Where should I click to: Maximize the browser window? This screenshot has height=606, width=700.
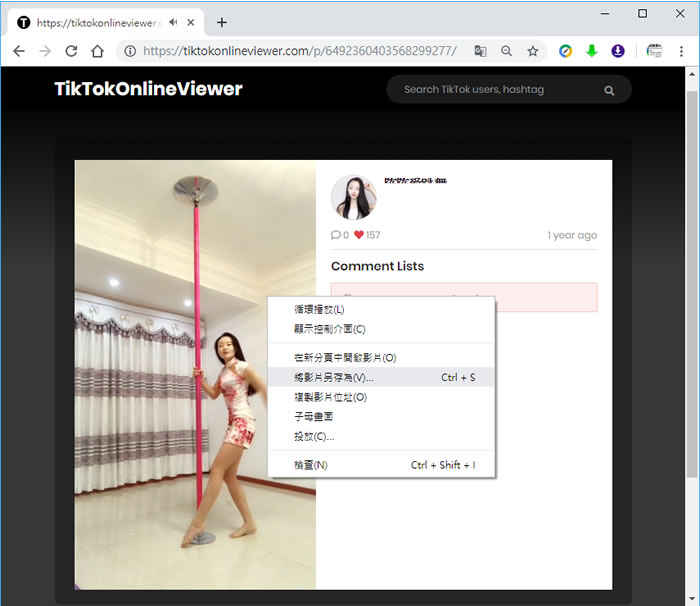point(642,13)
